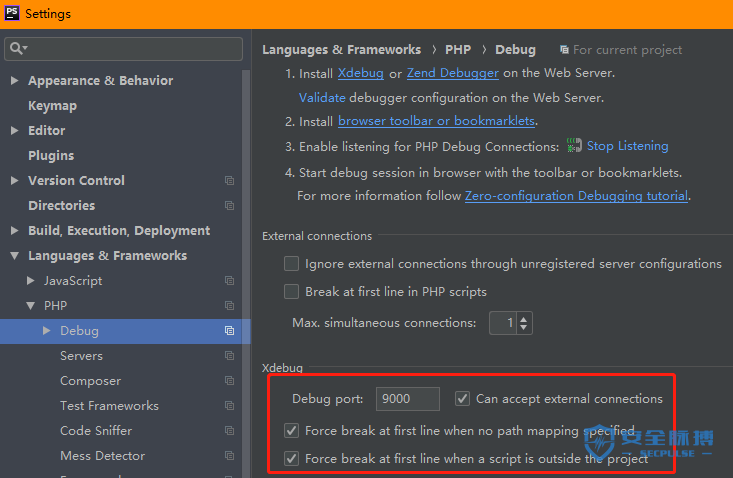The image size is (733, 478).
Task: Expand the Editor section
Action: (x=14, y=130)
